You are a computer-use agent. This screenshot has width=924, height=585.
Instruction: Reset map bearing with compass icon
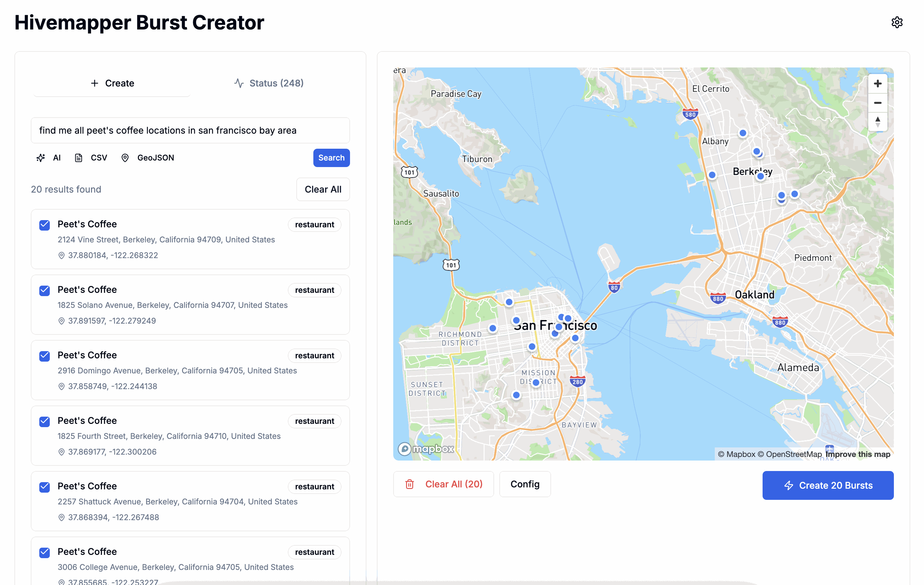coord(877,122)
